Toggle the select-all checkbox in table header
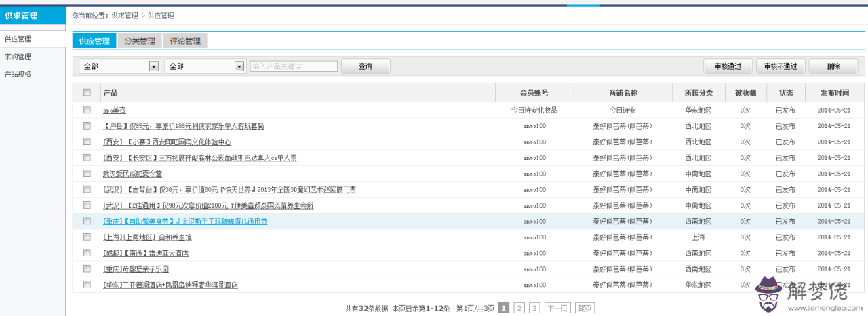Viewport: 868px width, 316px height. pos(87,93)
